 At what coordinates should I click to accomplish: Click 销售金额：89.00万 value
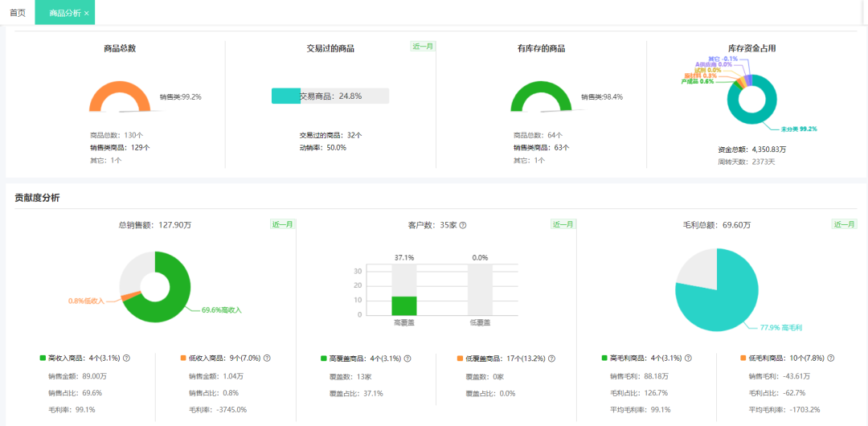76,377
